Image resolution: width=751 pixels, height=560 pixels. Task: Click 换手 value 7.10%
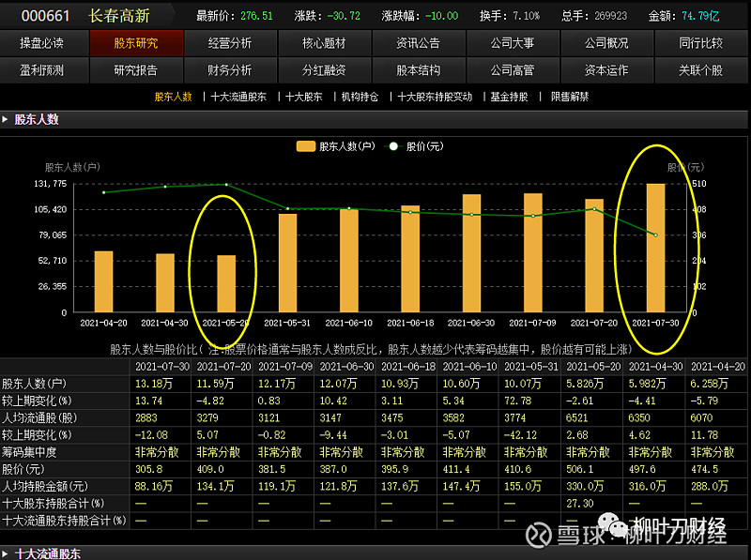point(526,16)
